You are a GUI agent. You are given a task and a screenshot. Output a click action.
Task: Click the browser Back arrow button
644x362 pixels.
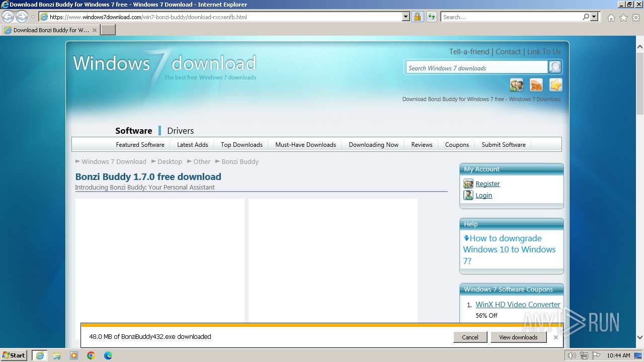pos(8,17)
